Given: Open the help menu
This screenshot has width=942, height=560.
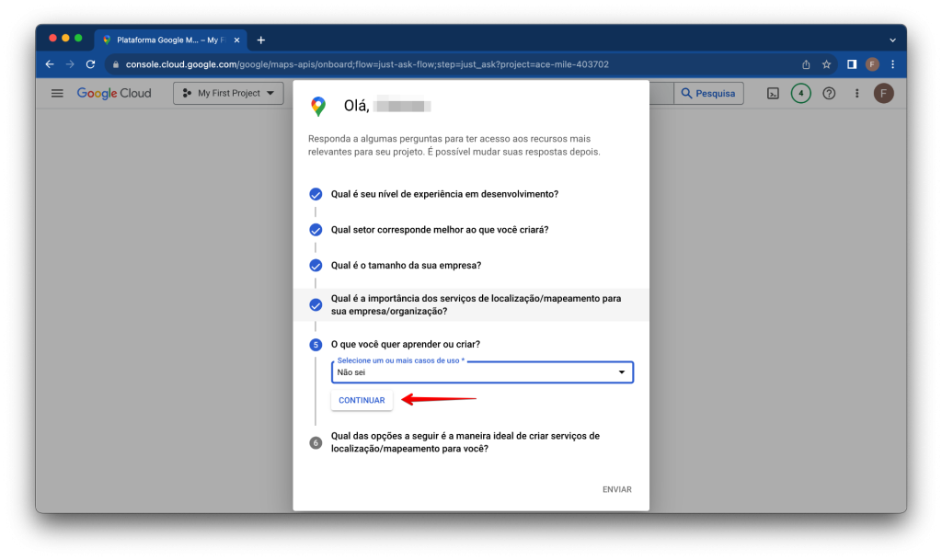Looking at the screenshot, I should (829, 93).
